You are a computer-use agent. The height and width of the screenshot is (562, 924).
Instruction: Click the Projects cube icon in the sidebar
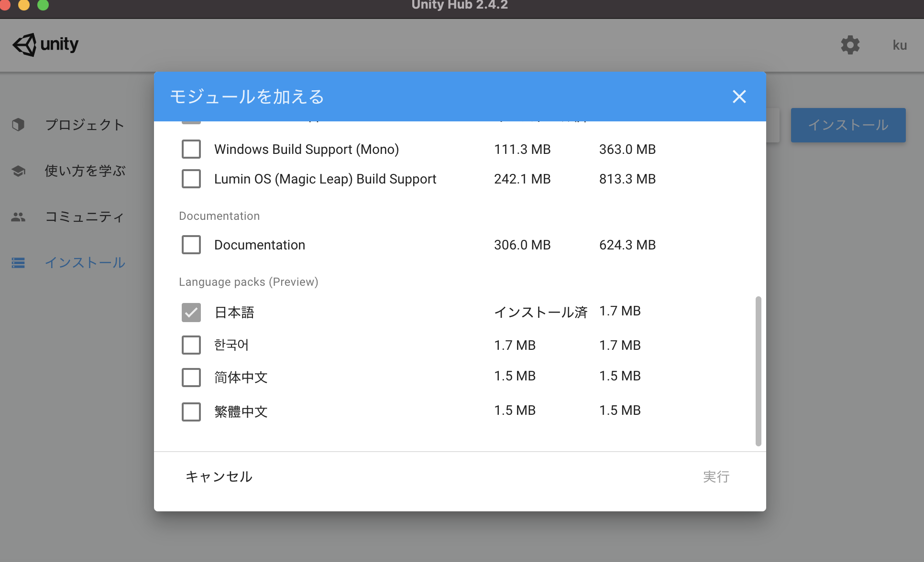(18, 125)
